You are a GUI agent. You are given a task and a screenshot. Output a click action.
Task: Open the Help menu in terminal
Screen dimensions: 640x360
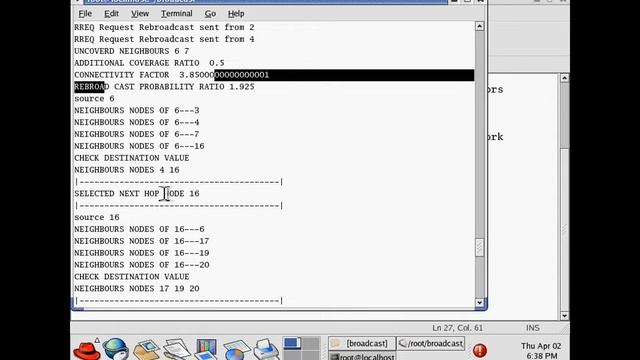[236, 13]
